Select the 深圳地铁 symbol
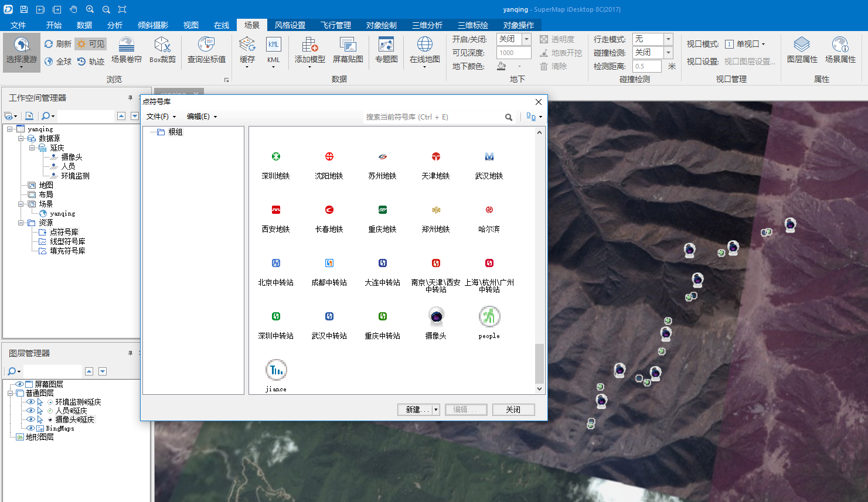 (x=276, y=165)
